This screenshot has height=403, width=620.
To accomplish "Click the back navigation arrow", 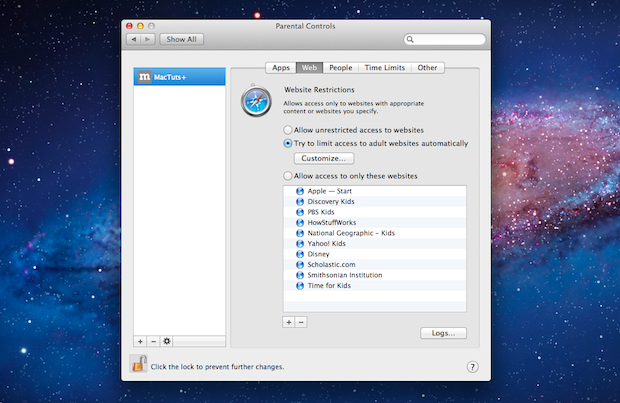I will (x=134, y=39).
